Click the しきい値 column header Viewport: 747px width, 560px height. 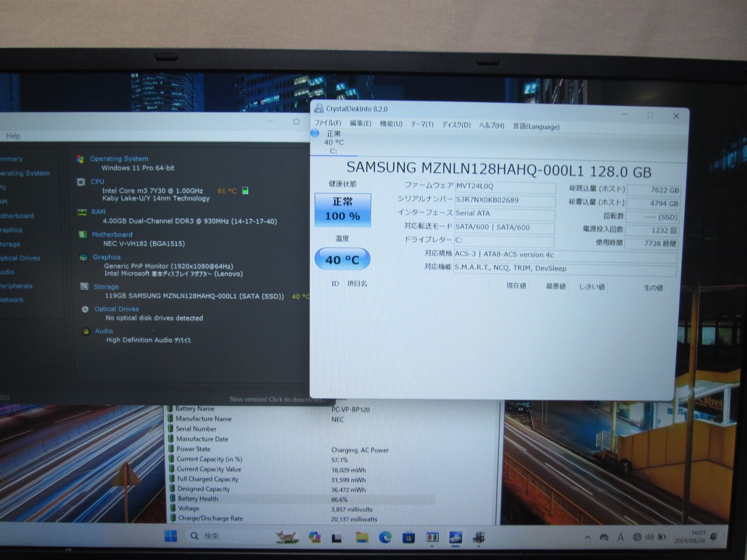click(592, 287)
